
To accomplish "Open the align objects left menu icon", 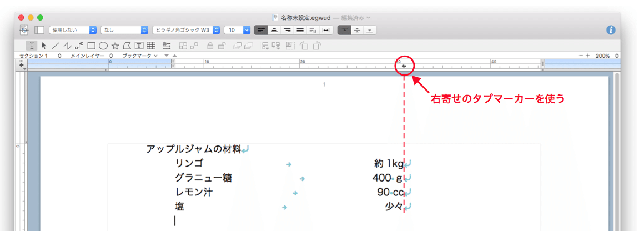I will (265, 46).
